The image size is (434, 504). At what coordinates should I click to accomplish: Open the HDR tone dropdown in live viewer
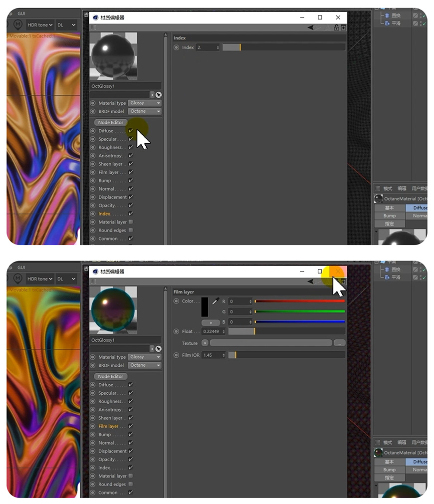click(40, 25)
